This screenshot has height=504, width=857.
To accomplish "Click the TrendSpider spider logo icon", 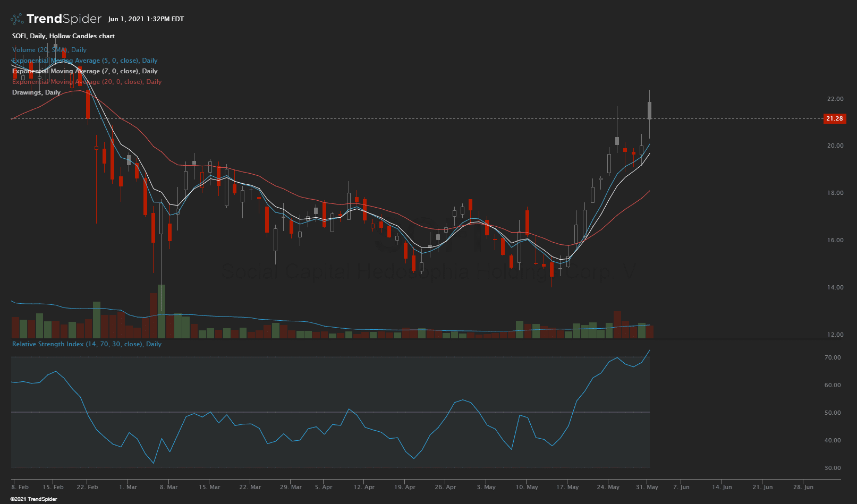I will (x=17, y=19).
